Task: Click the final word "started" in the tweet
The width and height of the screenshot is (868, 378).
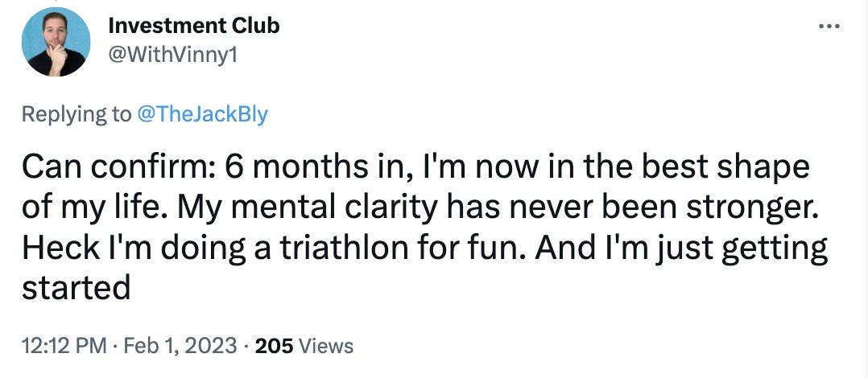Action: click(76, 287)
